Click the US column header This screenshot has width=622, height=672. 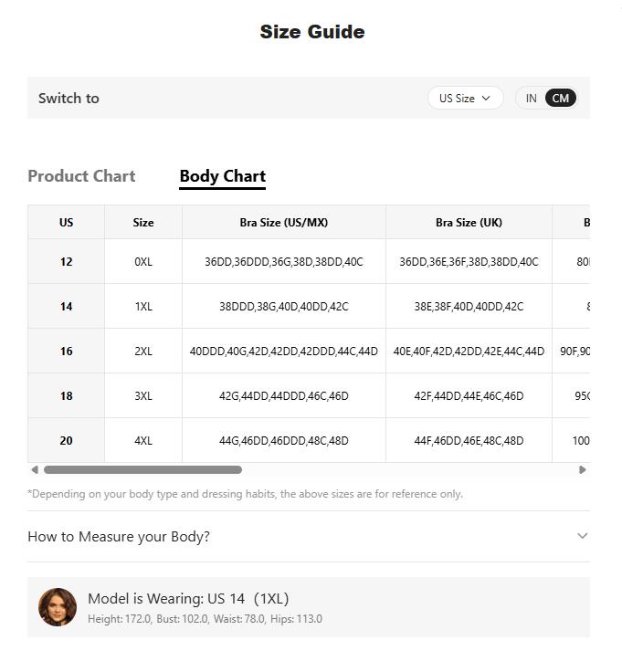click(66, 222)
